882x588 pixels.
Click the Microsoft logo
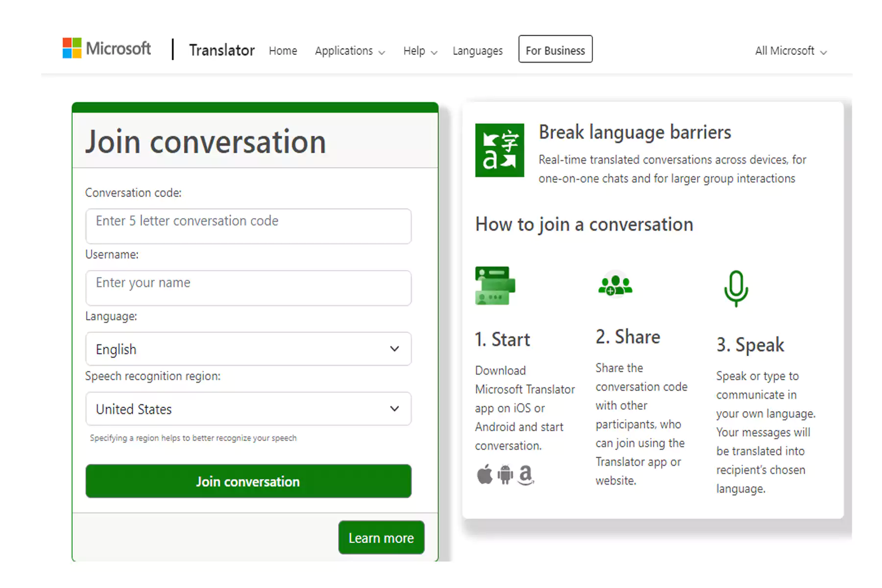point(106,49)
